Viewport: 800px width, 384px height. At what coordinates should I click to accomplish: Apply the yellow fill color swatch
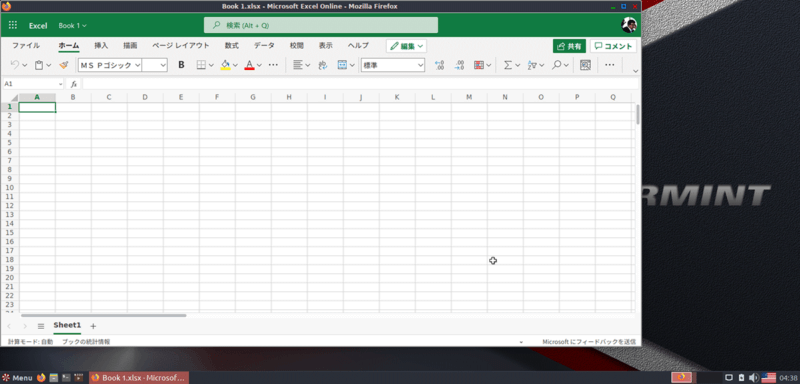[226, 65]
